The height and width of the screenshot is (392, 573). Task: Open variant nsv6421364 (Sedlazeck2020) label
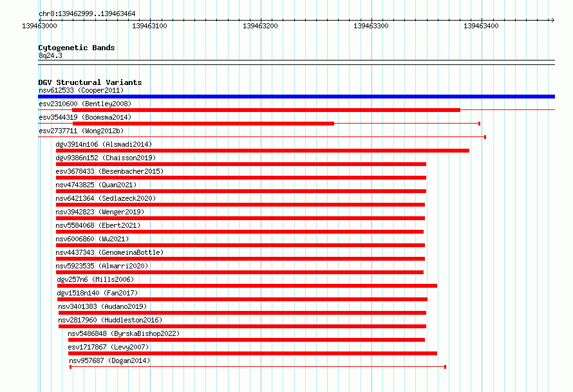(106, 198)
